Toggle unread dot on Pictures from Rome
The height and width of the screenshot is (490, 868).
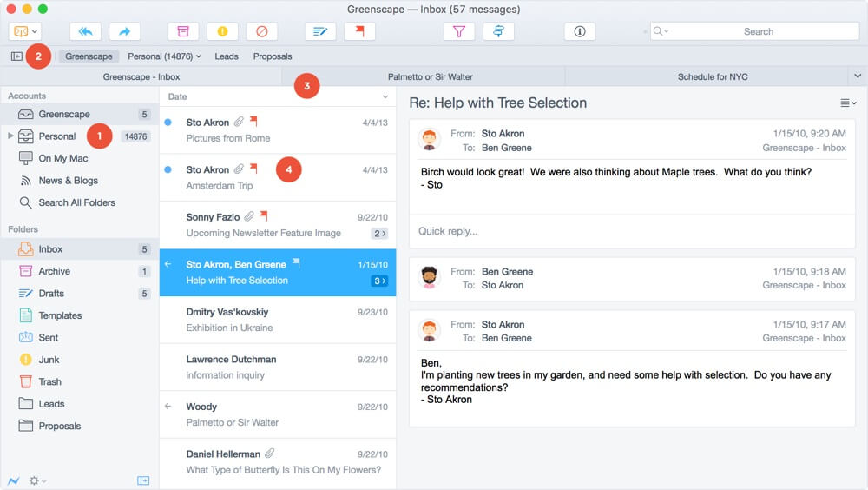tap(168, 122)
